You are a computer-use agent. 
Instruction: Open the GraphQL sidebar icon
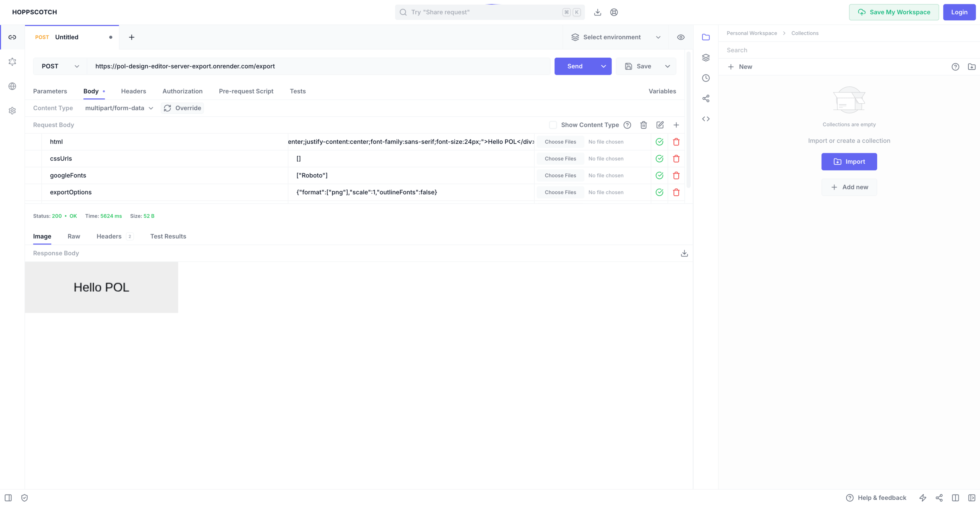12,61
